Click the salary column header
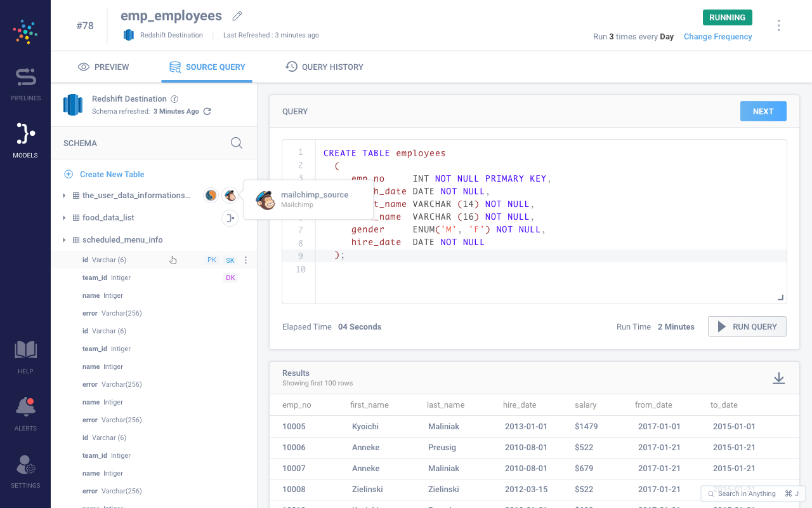The width and height of the screenshot is (812, 508). pos(586,404)
